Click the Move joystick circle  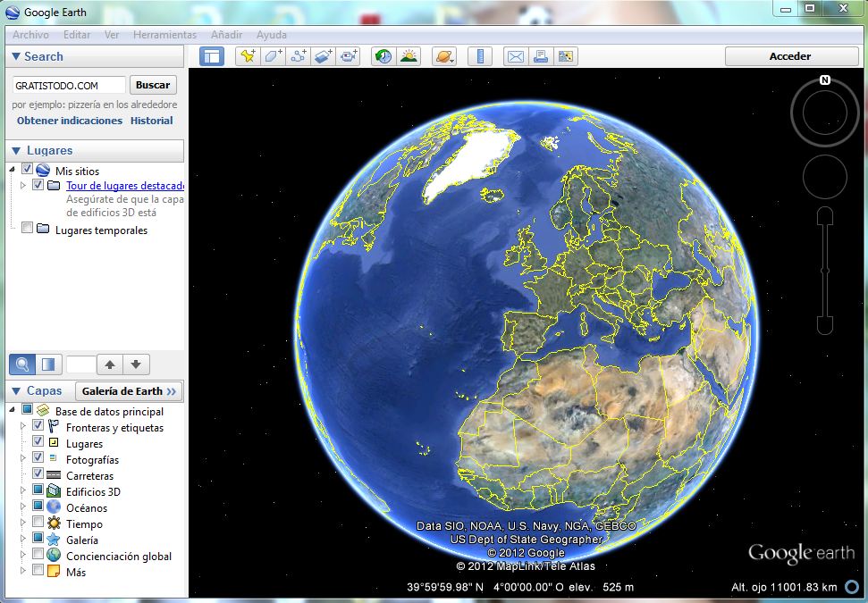point(825,177)
